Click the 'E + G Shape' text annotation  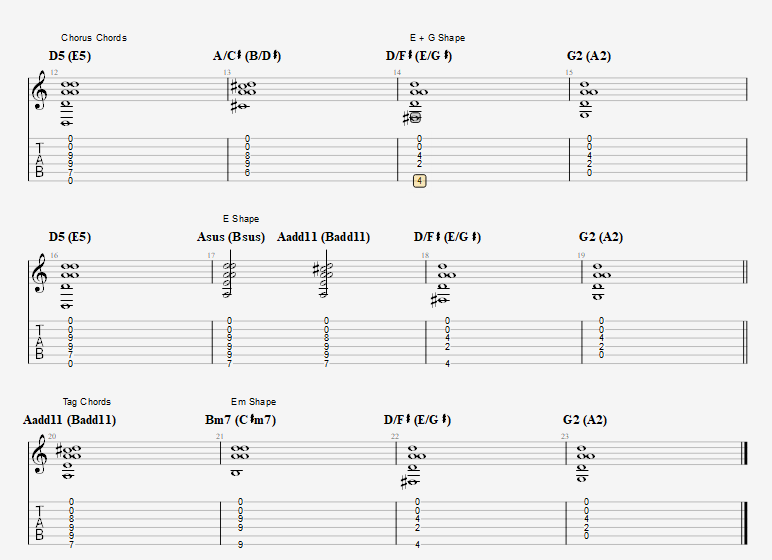(438, 38)
